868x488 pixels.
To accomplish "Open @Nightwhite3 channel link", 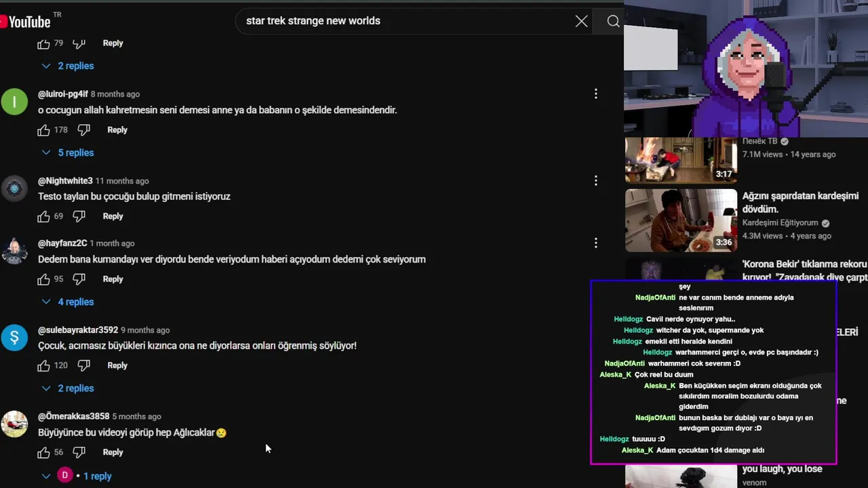I will 65,181.
